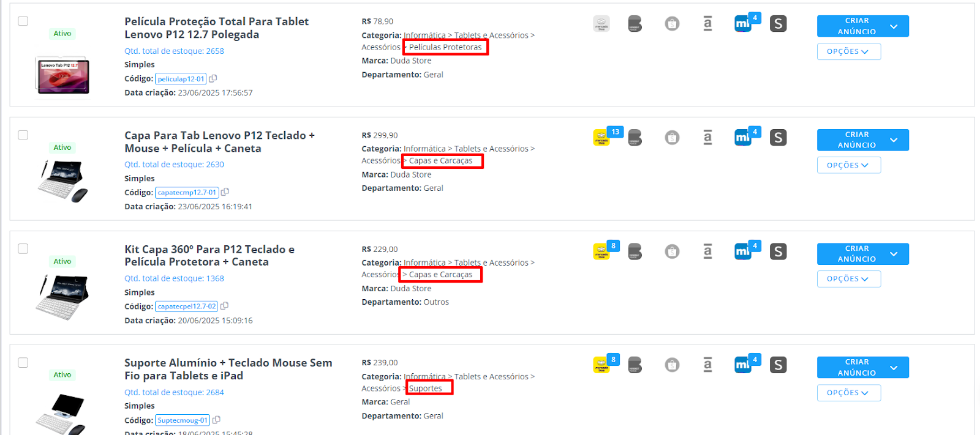Click Shopee icon on Capa Tab Lenovo row
This screenshot has height=435, width=980.
[672, 138]
